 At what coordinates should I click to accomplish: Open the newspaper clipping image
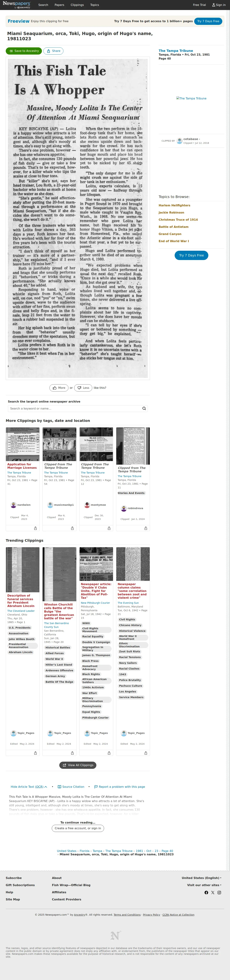(x=78, y=218)
